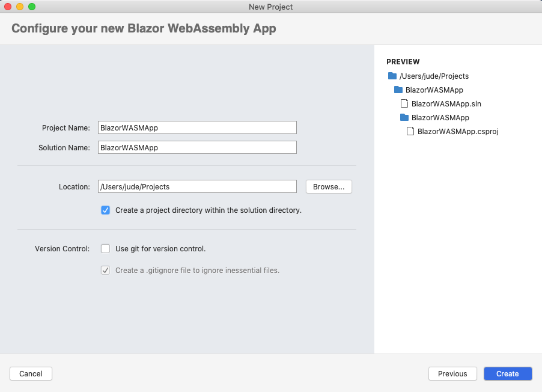
Task: Click the BlazorWASMApp.csproj file icon
Action: [410, 131]
